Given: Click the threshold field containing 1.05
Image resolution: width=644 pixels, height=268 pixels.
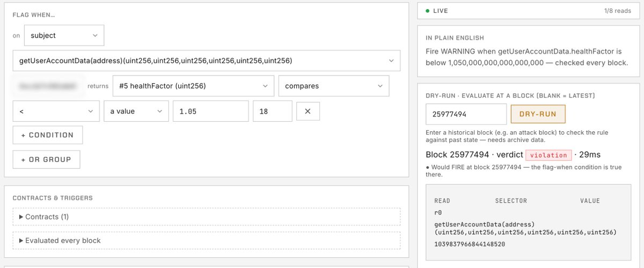Looking at the screenshot, I should click(x=210, y=111).
